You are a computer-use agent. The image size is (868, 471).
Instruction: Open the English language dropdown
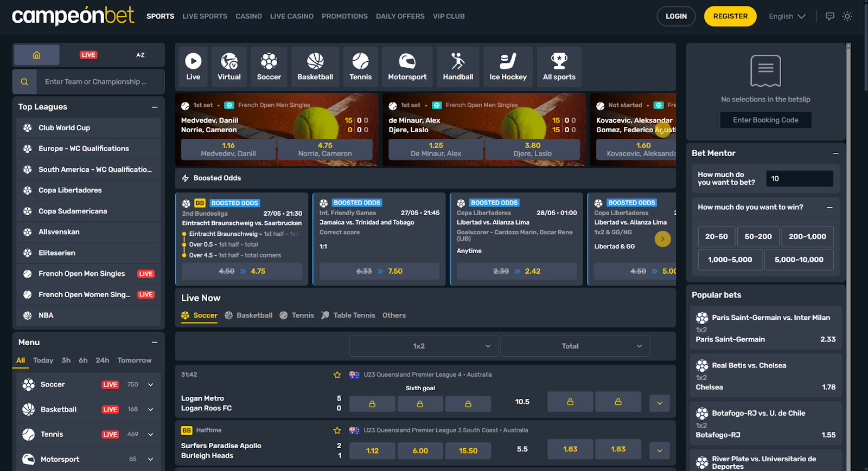(787, 16)
